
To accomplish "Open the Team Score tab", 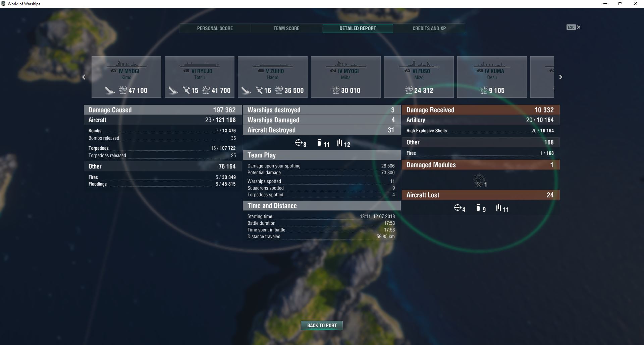I will point(286,28).
